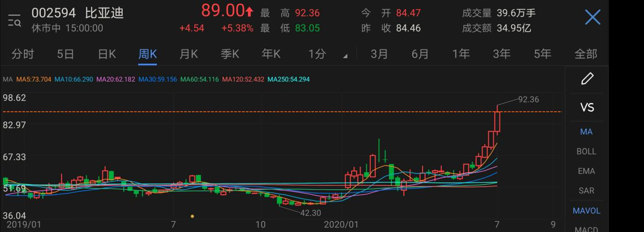Click the MA20:62.182 legend value
Screen dimensions: 644x232
coord(116,79)
